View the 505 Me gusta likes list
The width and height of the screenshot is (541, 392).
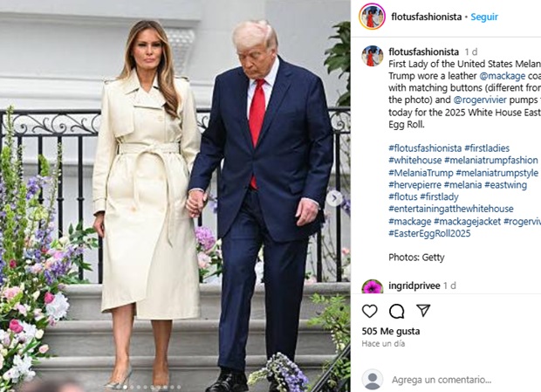[391, 331]
